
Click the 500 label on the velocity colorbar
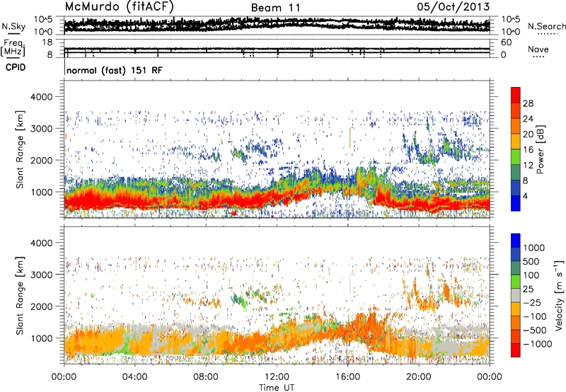click(x=531, y=261)
